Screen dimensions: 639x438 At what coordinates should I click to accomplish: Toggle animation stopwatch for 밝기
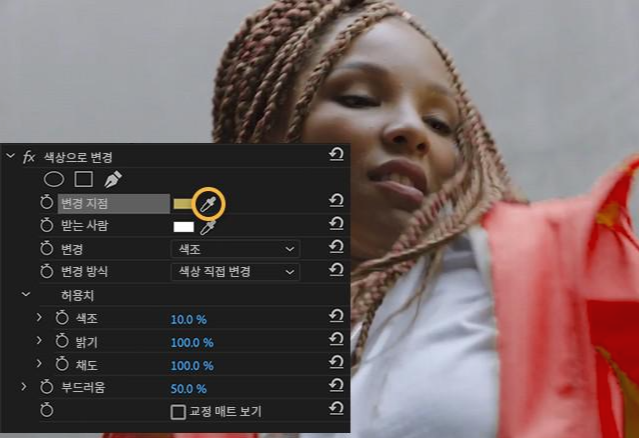pos(62,341)
